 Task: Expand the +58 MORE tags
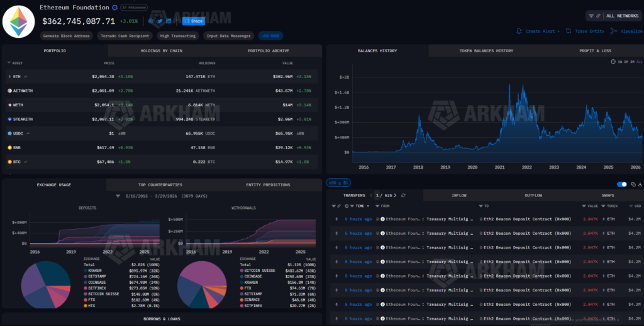coord(270,36)
